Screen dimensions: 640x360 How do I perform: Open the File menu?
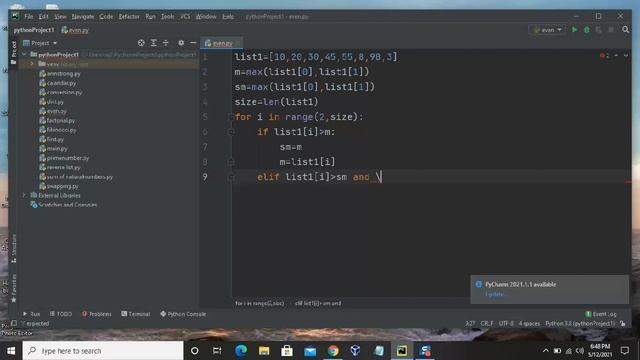(x=29, y=16)
